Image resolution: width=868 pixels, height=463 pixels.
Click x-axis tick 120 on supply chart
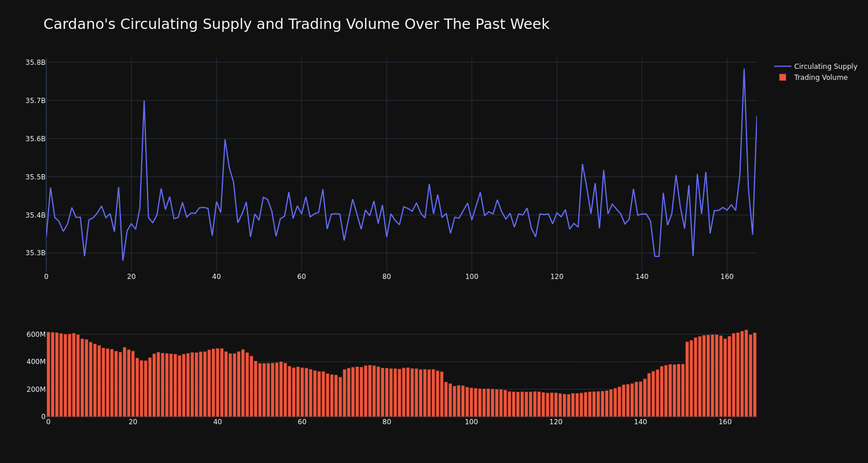coord(557,277)
